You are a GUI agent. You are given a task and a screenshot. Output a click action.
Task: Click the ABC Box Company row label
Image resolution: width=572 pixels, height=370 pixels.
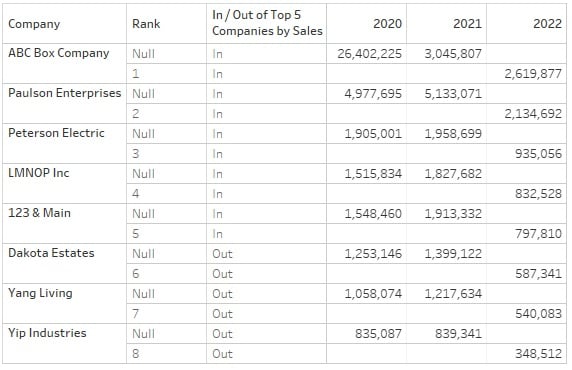point(59,53)
